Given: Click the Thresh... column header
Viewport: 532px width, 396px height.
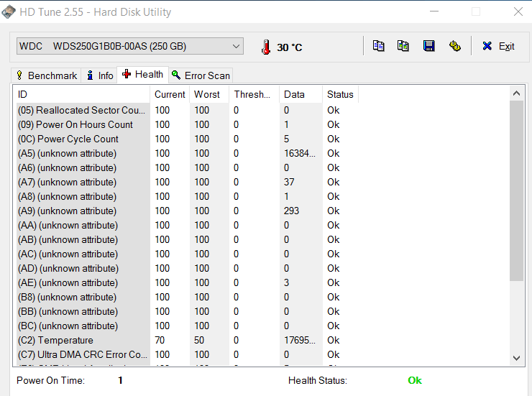Looking at the screenshot, I should [254, 94].
